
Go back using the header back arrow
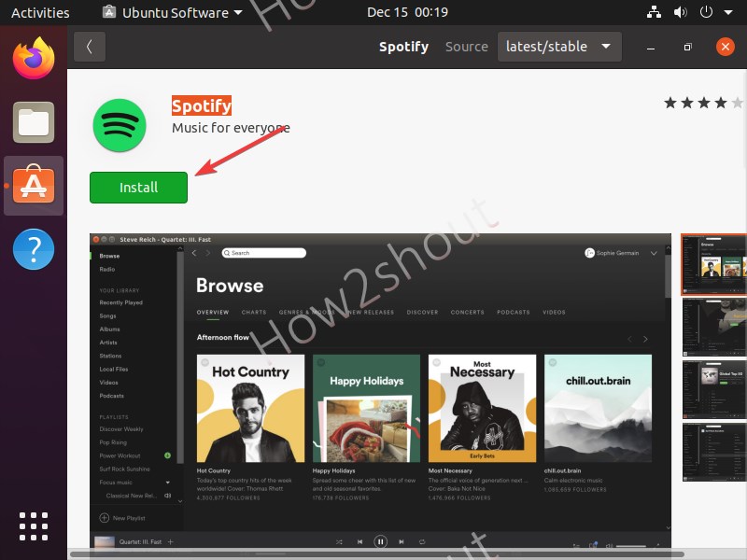[90, 47]
